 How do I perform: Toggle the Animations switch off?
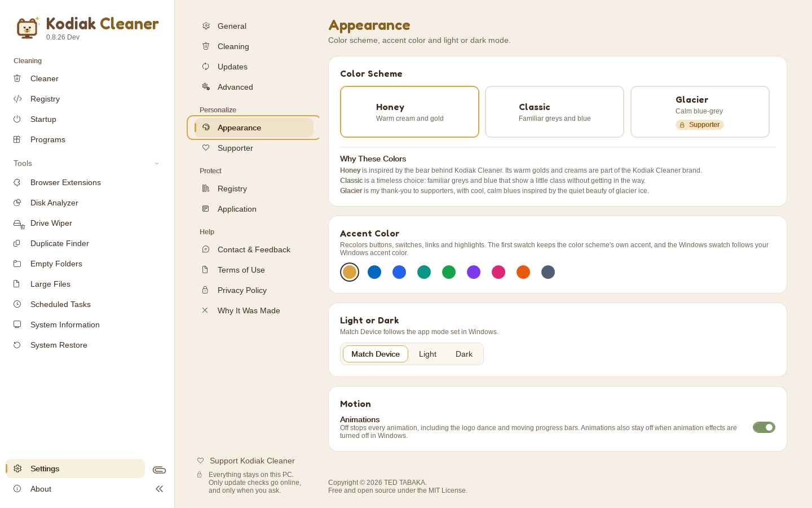point(764,427)
